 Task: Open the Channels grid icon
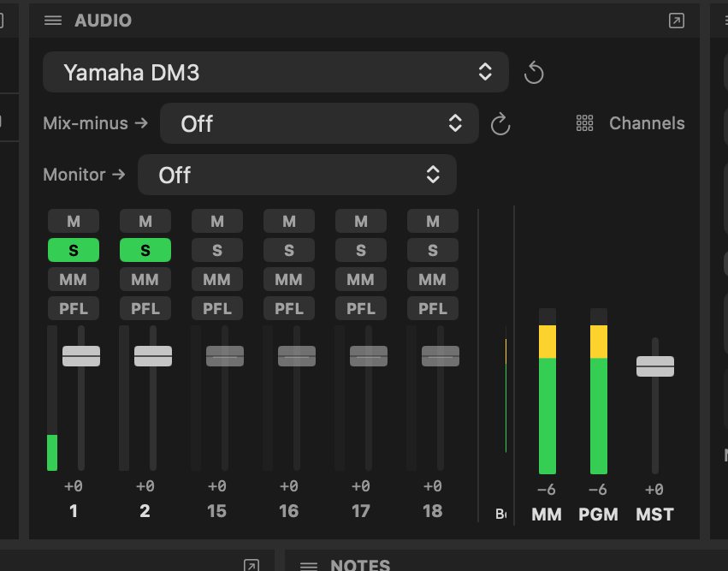584,123
